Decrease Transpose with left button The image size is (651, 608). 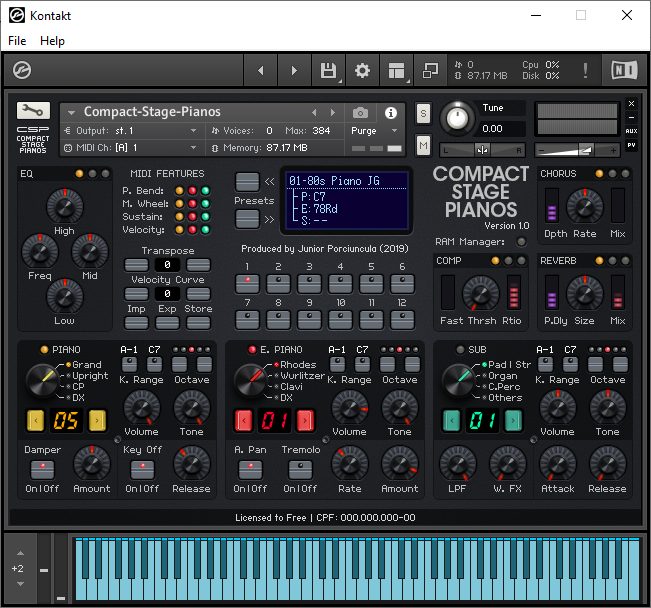point(136,265)
